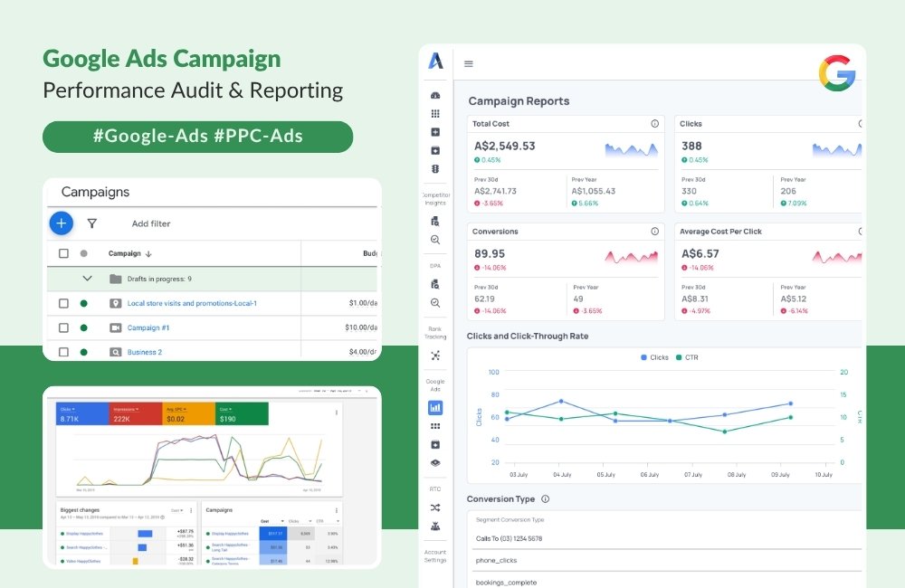Click Display Happyclothes in Biggest changes list

point(84,534)
